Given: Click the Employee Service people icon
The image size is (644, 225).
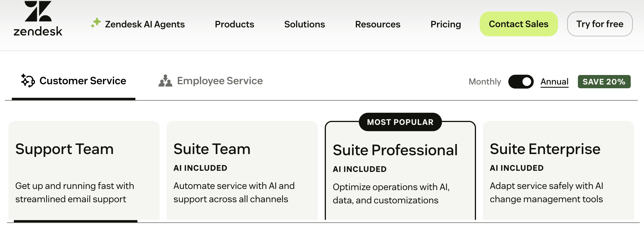Looking at the screenshot, I should [165, 81].
